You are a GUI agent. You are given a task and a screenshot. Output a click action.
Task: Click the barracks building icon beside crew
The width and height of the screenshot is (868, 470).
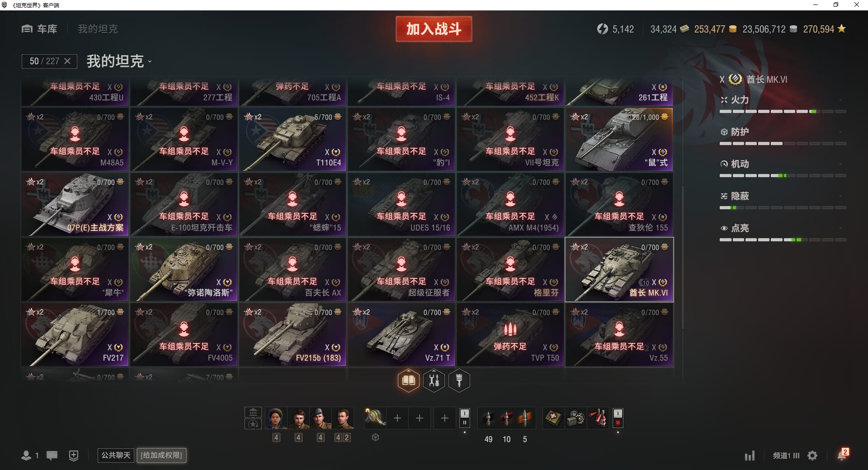point(253,412)
